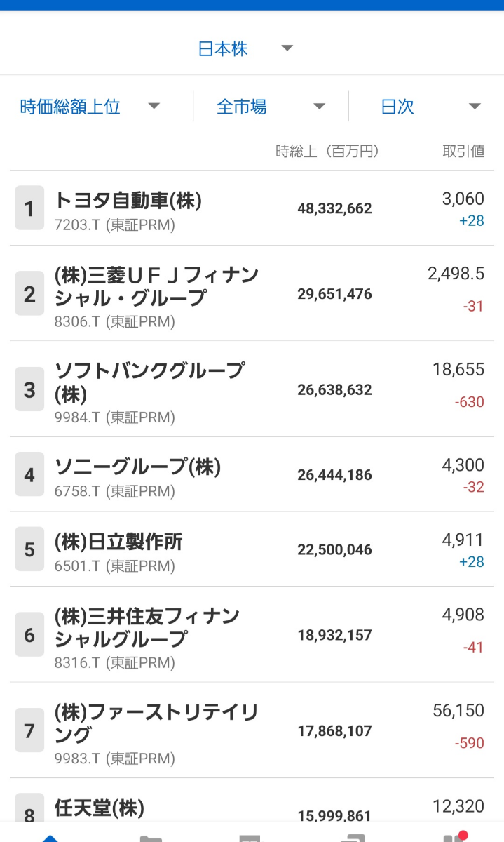Click the 取引値 column header

pos(463,151)
